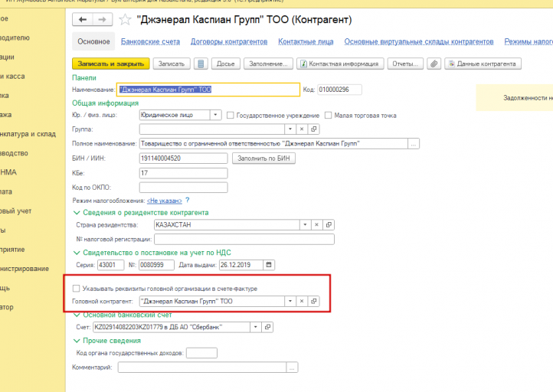
Task: Open Головной контрагент record icon
Action: coord(313,301)
